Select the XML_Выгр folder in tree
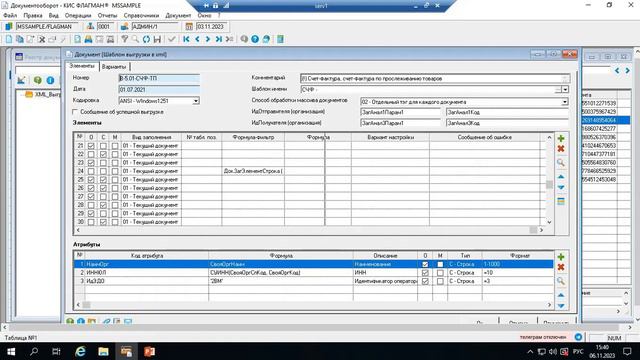640x360 pixels. (x=43, y=95)
